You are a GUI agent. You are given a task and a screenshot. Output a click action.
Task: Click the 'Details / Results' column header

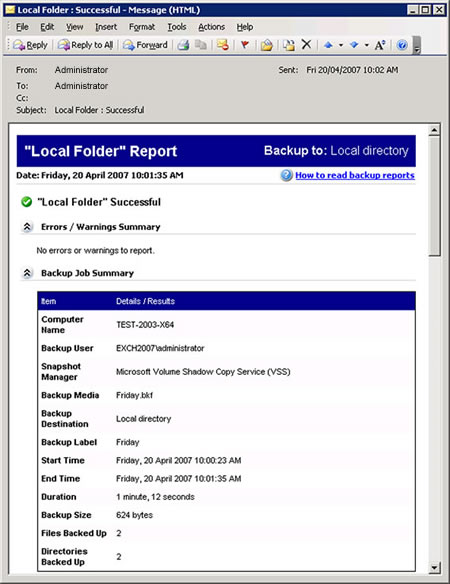145,301
